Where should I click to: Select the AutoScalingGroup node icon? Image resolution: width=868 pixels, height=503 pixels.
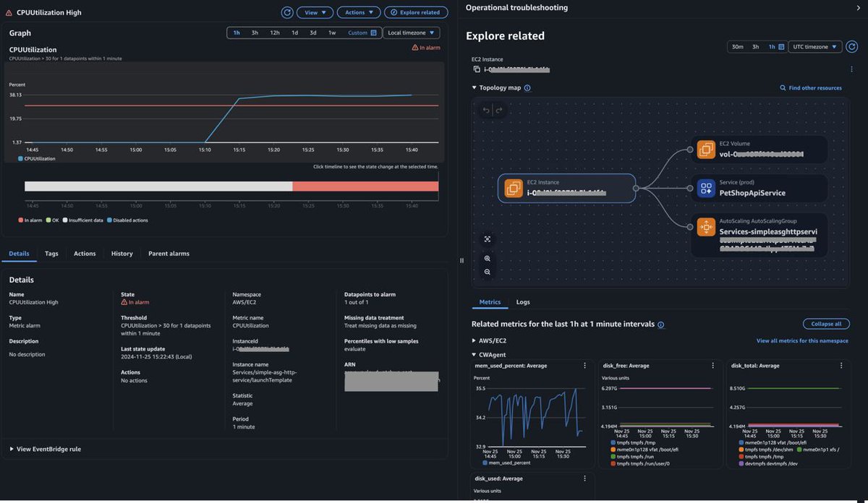[706, 227]
